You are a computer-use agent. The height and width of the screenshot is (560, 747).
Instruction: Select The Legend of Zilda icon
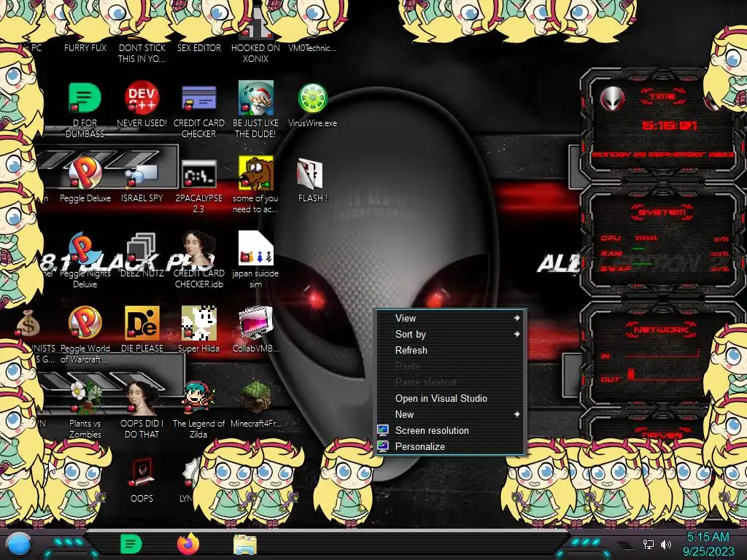coord(198,398)
